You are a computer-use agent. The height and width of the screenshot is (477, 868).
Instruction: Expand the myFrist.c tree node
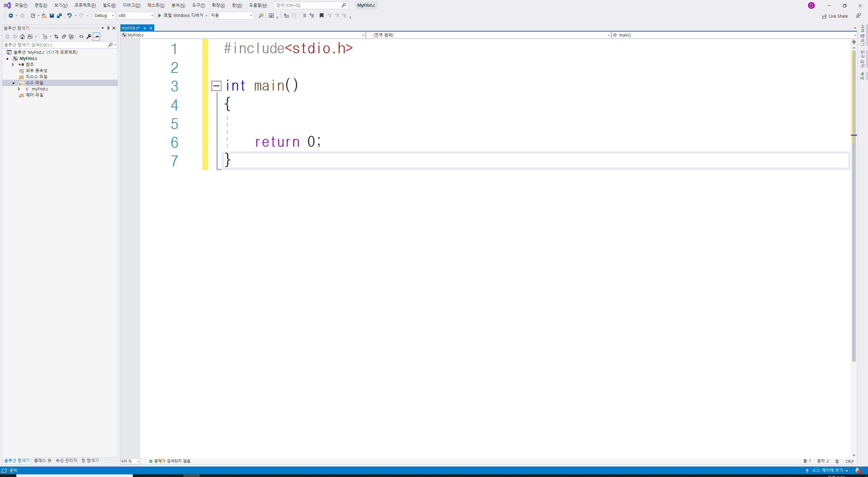point(19,89)
